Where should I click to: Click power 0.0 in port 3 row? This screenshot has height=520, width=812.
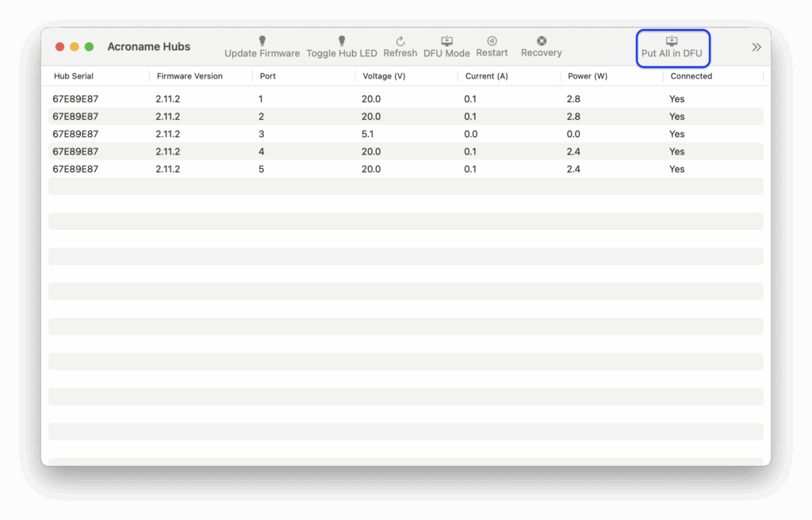click(x=573, y=134)
